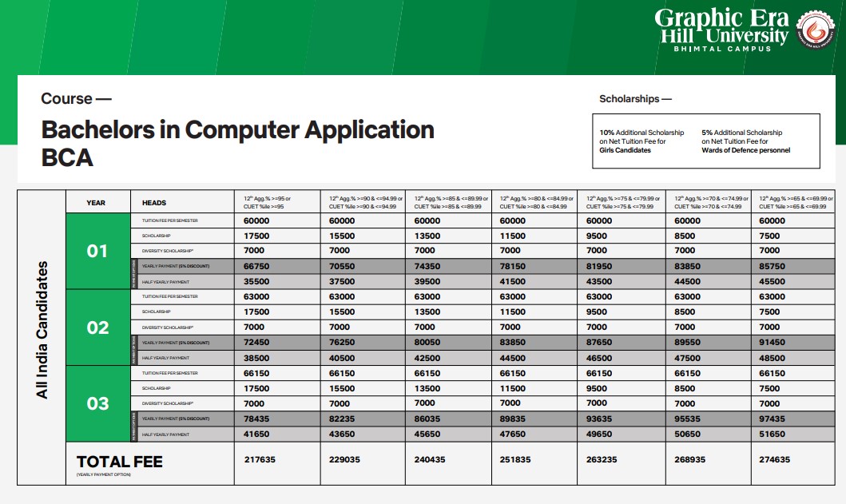Viewport: 846px width, 504px height.
Task: Select the 10% Girls Candidates scholarship note
Action: click(641, 141)
